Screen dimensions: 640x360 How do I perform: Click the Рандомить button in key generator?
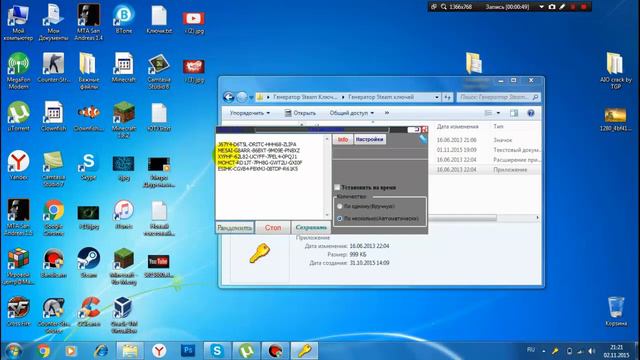click(235, 227)
